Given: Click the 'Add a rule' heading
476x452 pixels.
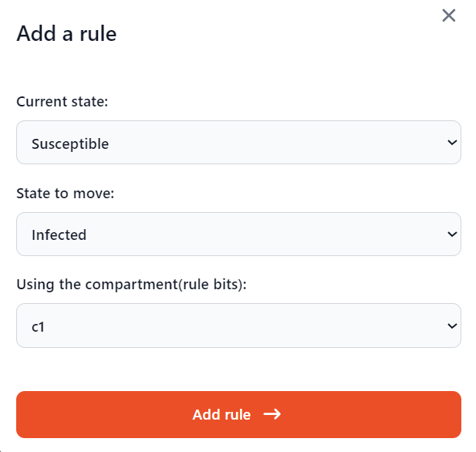Looking at the screenshot, I should 66,34.
